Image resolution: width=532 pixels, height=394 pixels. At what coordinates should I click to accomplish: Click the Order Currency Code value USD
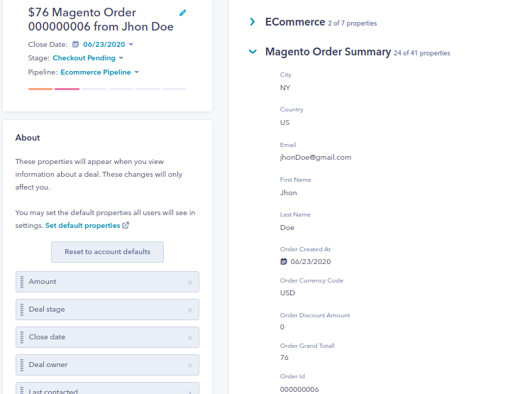tap(287, 292)
